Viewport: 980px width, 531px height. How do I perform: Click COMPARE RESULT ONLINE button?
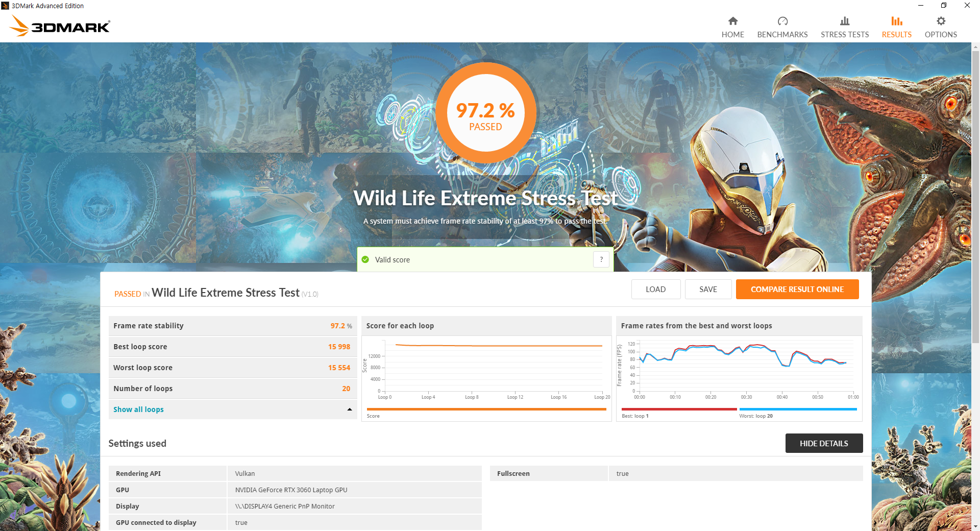pyautogui.click(x=797, y=289)
